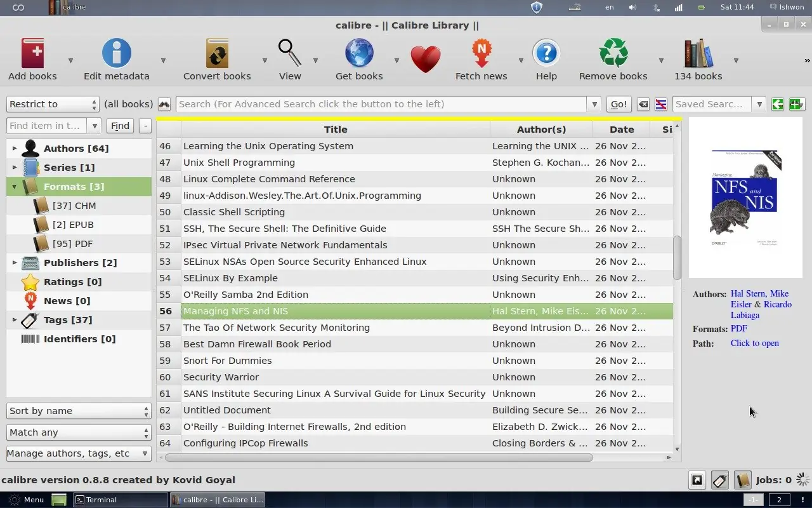Viewport: 812px width, 508px height.
Task: Expand the Authors [64] tree node
Action: tap(15, 148)
